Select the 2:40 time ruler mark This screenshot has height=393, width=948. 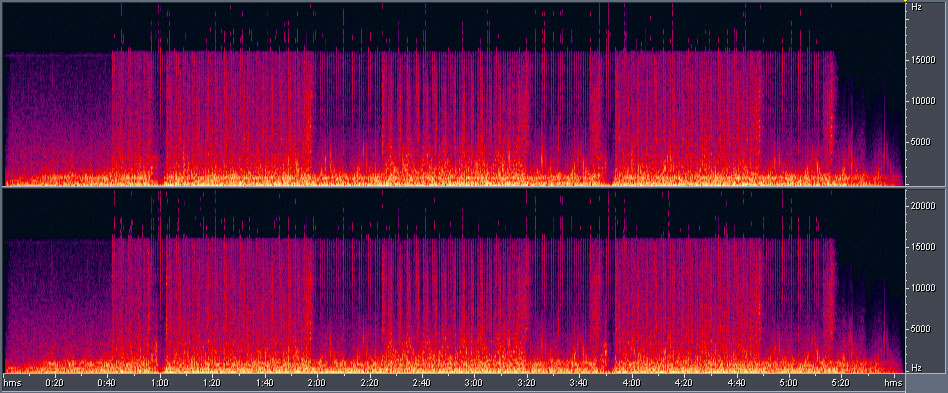[421, 382]
